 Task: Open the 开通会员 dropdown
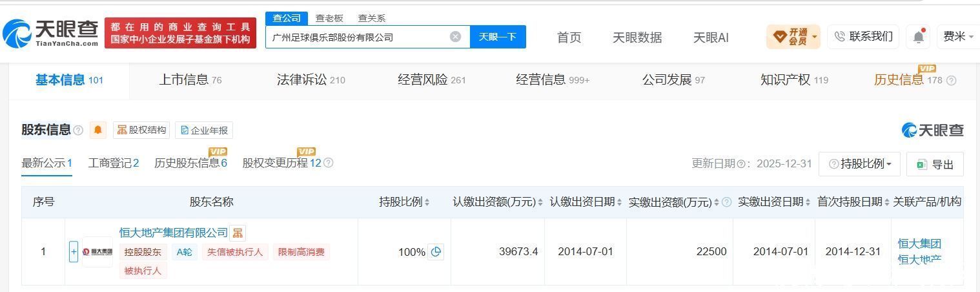coord(793,37)
